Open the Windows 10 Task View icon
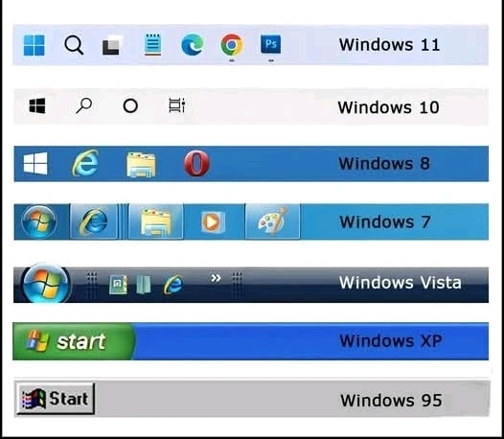 (x=177, y=105)
